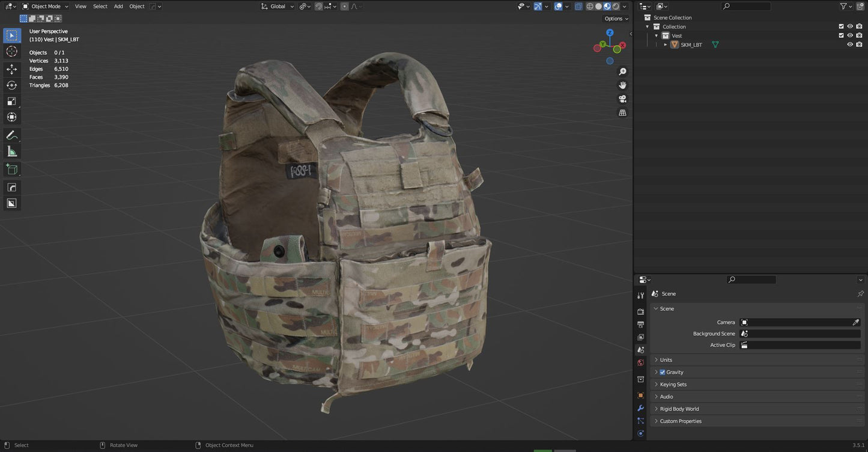Click the Options button

point(616,19)
